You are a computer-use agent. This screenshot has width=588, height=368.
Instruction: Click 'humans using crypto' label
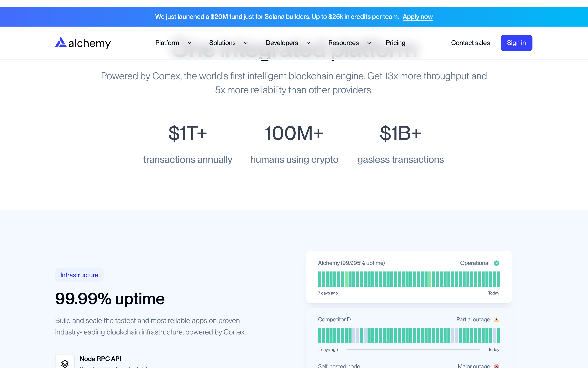[294, 160]
